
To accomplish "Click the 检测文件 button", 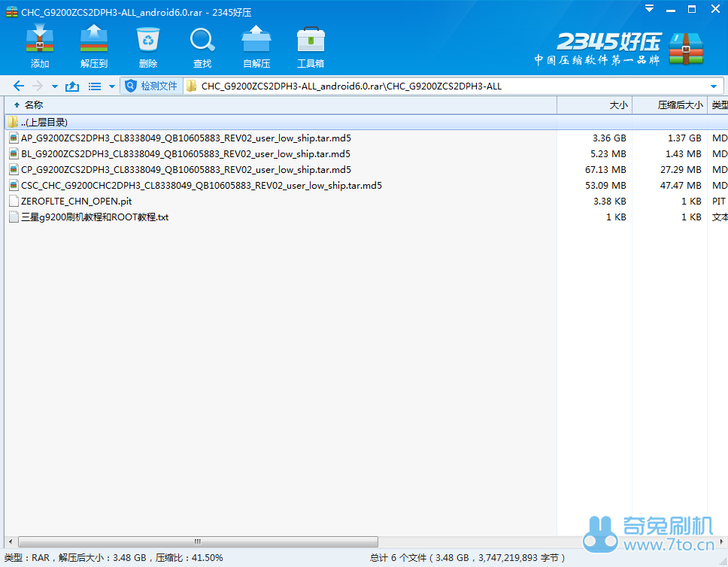I will pos(152,86).
